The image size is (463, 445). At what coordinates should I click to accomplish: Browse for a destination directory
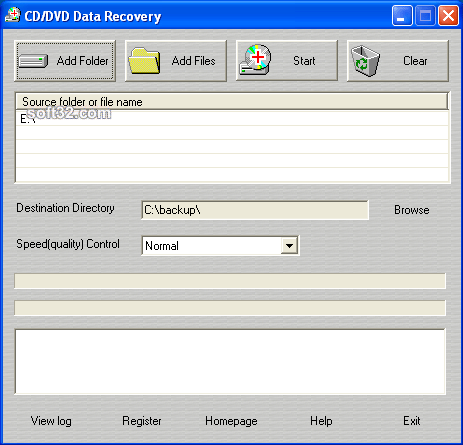click(412, 210)
